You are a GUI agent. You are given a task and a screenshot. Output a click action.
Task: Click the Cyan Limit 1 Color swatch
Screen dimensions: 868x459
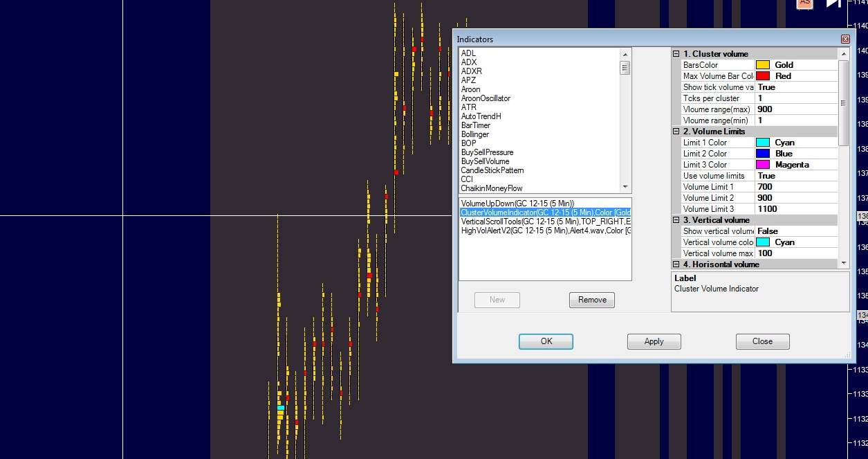pyautogui.click(x=763, y=143)
